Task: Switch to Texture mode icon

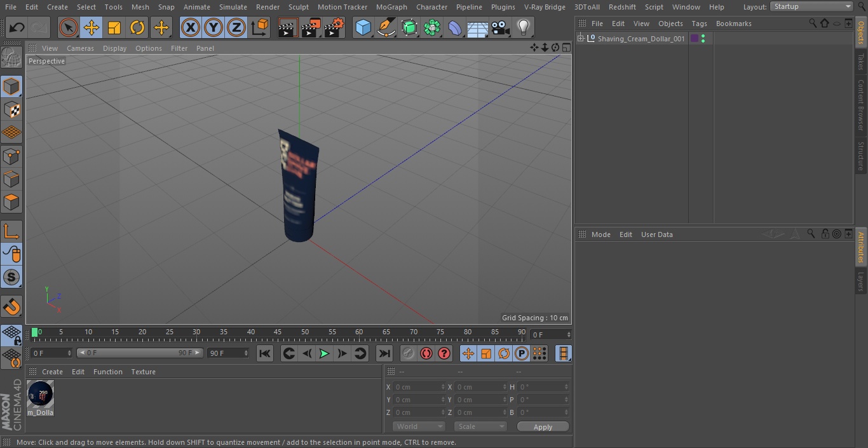Action: [x=11, y=109]
